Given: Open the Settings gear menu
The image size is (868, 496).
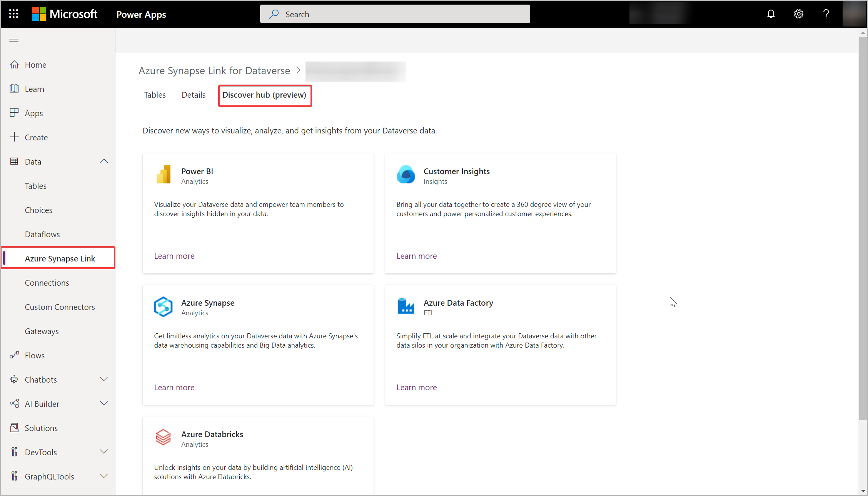Looking at the screenshot, I should (x=799, y=14).
